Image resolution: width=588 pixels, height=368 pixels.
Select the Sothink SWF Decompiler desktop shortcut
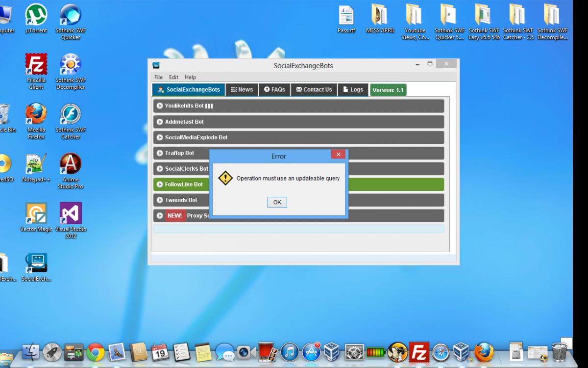[x=71, y=72]
